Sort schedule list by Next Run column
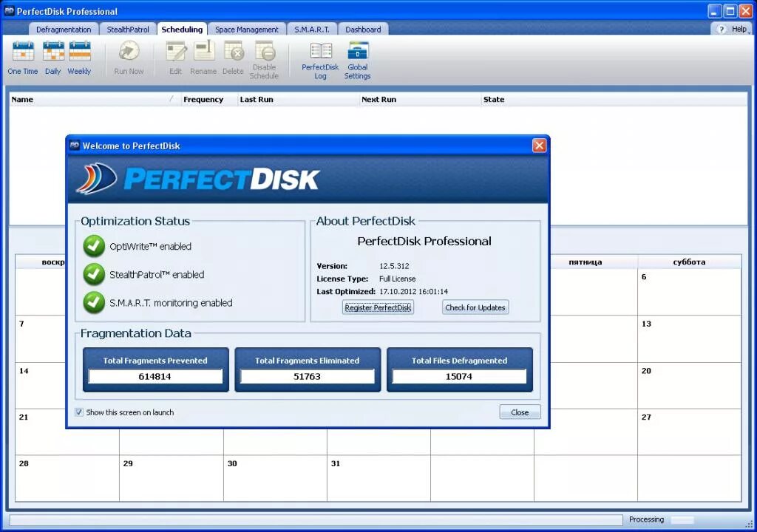Screen dimensions: 757x532 pos(420,100)
